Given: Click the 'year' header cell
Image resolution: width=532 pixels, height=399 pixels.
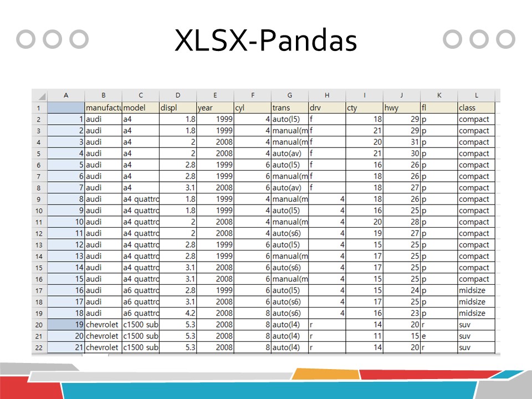Looking at the screenshot, I should pos(215,108).
